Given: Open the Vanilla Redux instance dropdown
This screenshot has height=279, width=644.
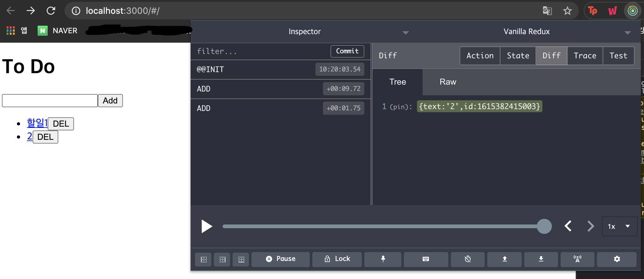Looking at the screenshot, I should pos(527,32).
